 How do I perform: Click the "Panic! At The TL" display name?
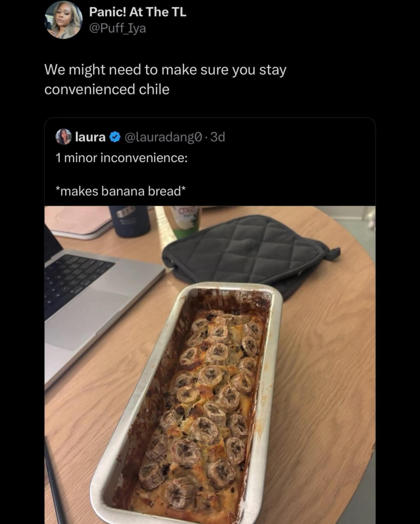pyautogui.click(x=138, y=12)
